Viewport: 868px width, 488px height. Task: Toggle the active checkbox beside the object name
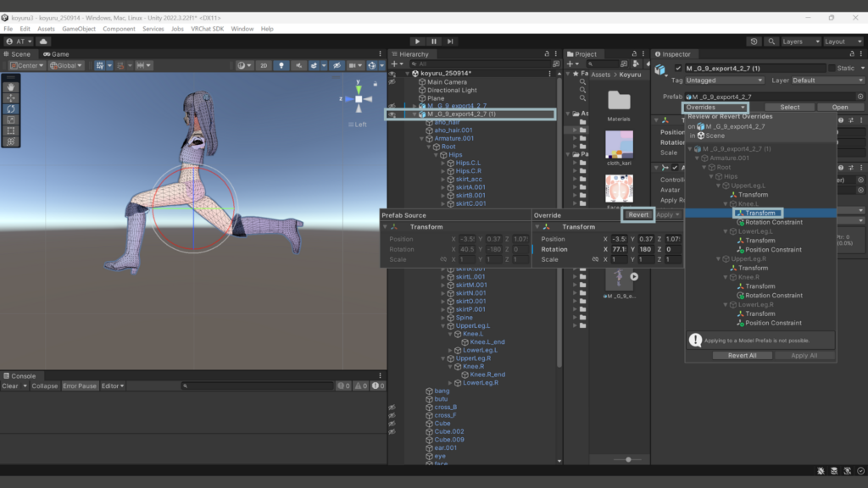pos(678,68)
